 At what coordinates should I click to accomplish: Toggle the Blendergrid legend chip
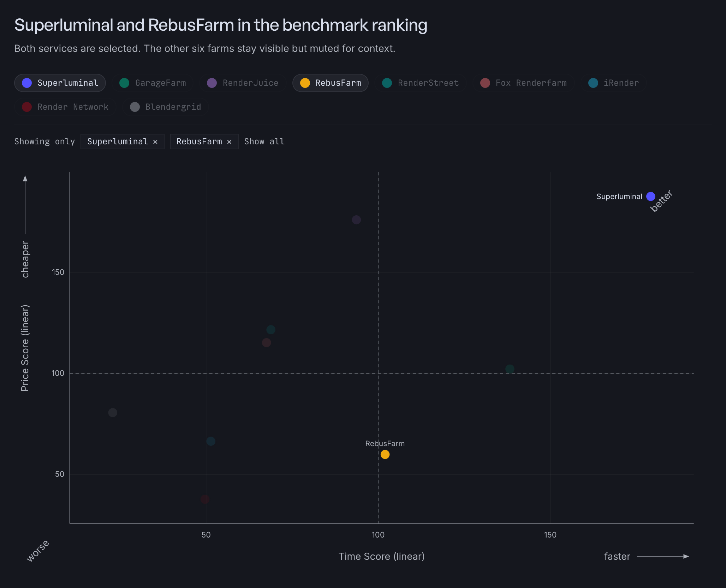(x=165, y=107)
